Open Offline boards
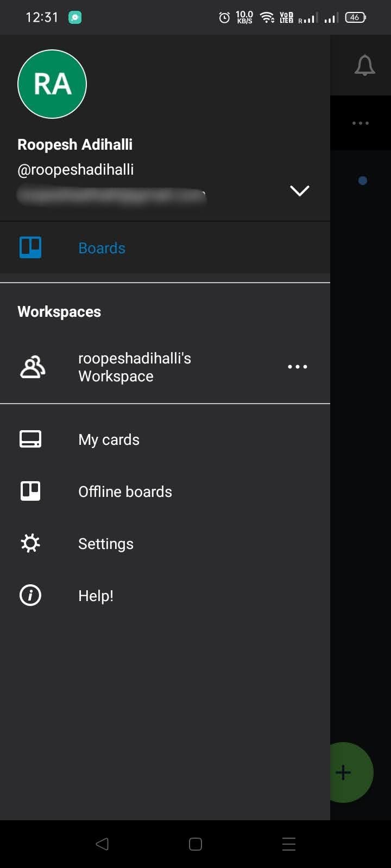Screen dimensions: 391x868 coord(165,492)
